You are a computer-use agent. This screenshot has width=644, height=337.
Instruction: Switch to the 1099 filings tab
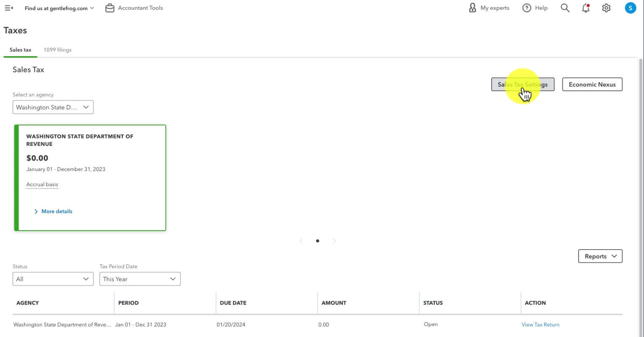57,50
